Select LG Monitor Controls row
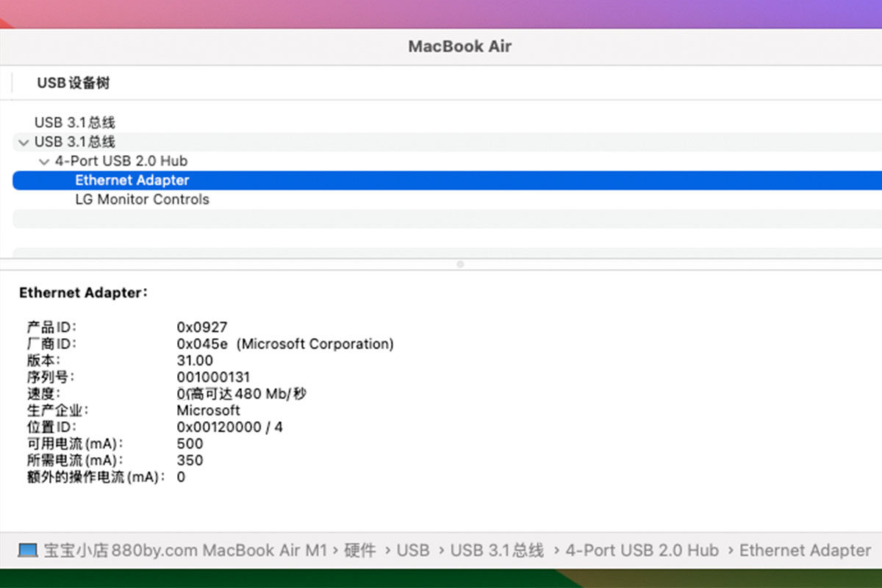Screen dimensions: 882x588 447,199
